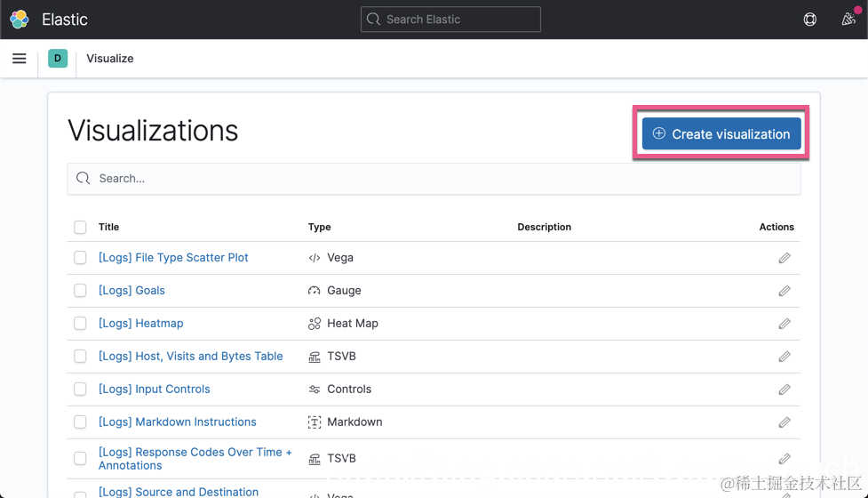Open the hamburger navigation menu
868x498 pixels.
pyautogui.click(x=20, y=58)
